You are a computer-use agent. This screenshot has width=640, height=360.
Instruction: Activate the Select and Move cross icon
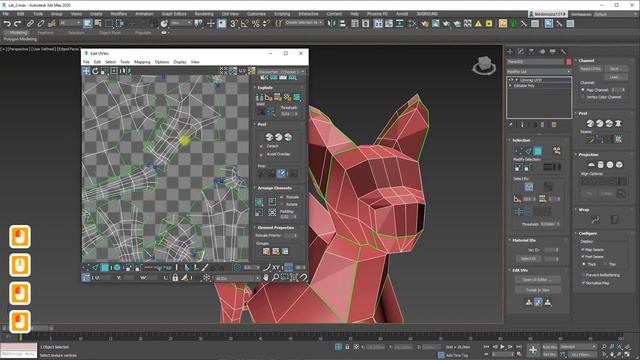211,24
